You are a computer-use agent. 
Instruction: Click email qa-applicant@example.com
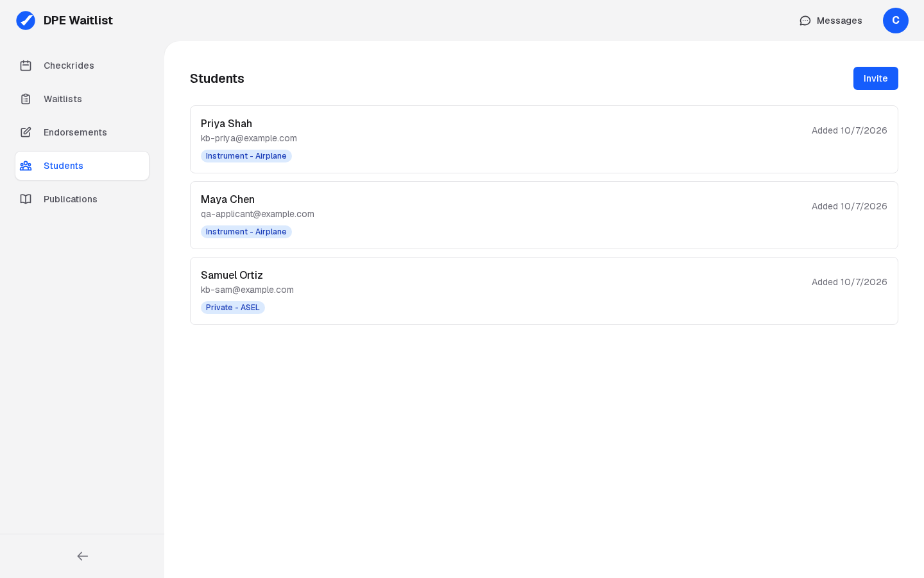click(x=257, y=214)
